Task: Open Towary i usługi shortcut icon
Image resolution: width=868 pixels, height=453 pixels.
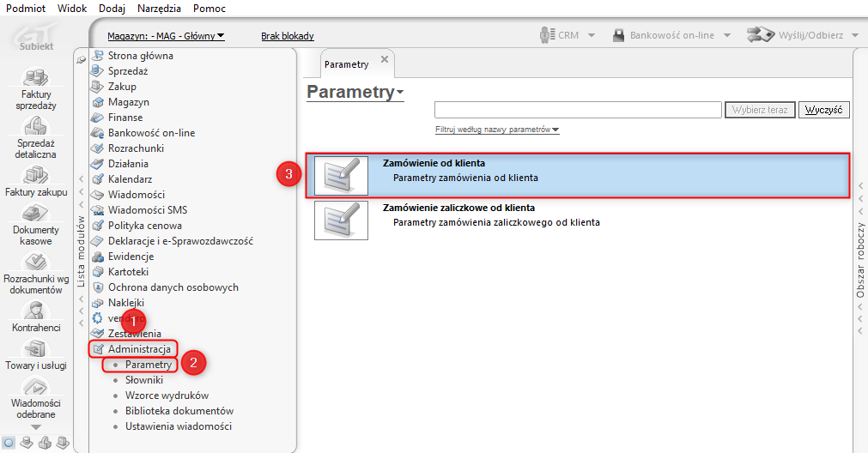Action: [36, 348]
